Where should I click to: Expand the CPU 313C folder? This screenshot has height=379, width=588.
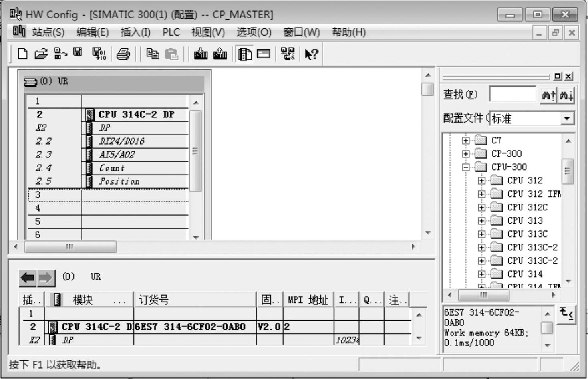(481, 234)
